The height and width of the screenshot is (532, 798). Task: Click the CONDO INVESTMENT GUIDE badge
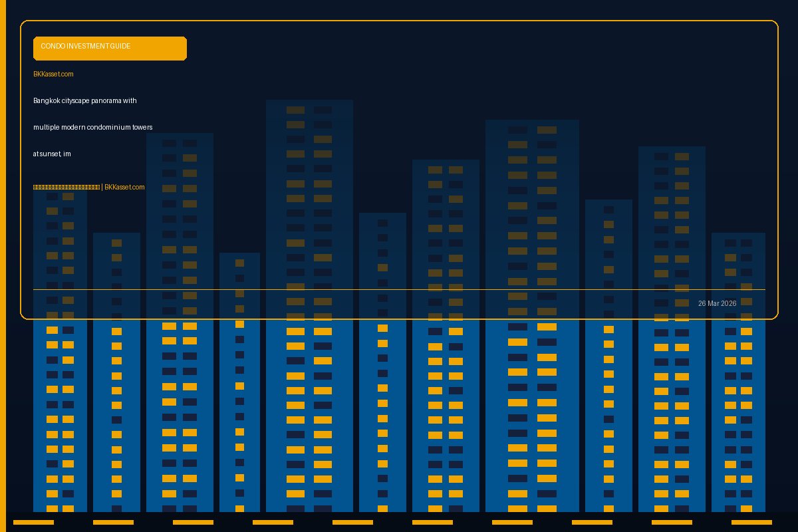[x=110, y=48]
